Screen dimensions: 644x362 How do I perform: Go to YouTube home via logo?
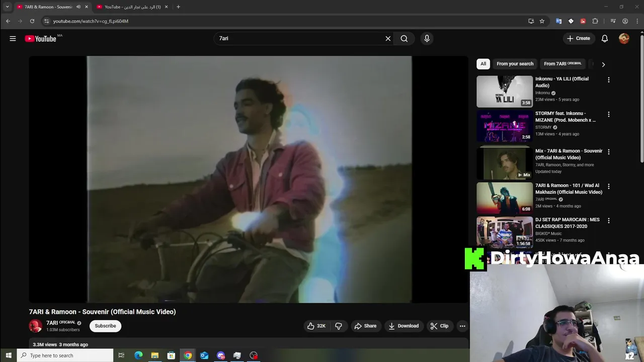click(41, 39)
